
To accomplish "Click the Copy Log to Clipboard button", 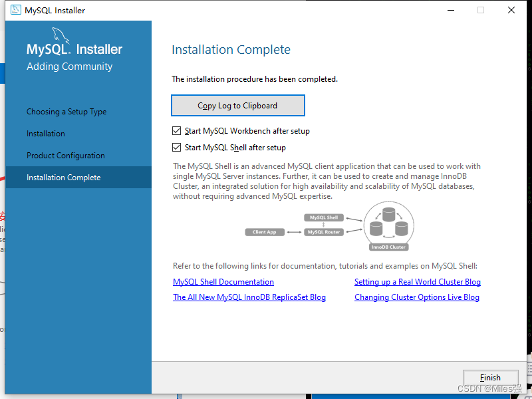I will pyautogui.click(x=238, y=106).
